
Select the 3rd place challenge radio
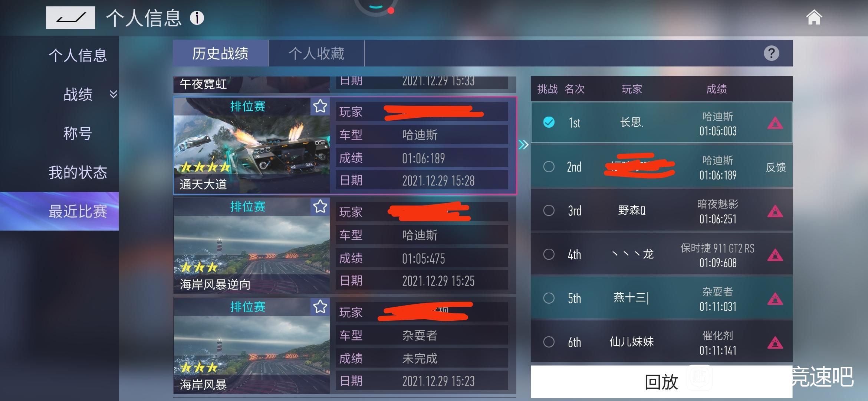[549, 211]
